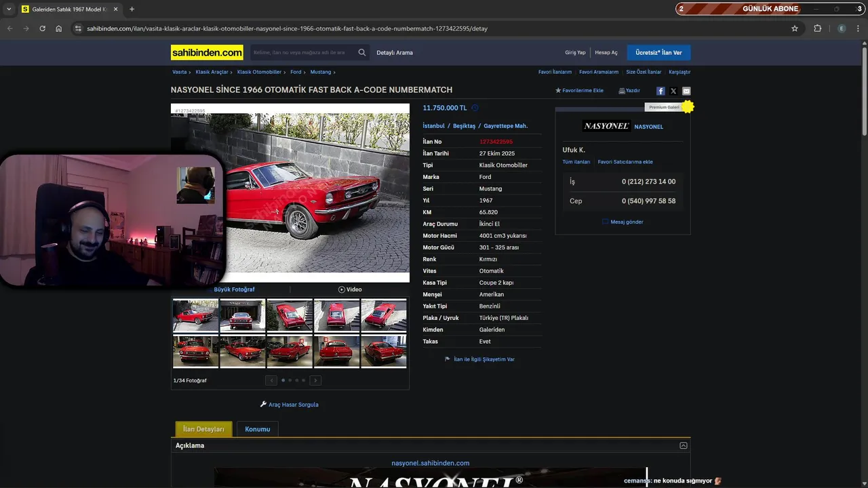Open Ford breadcrumb

pyautogui.click(x=296, y=72)
